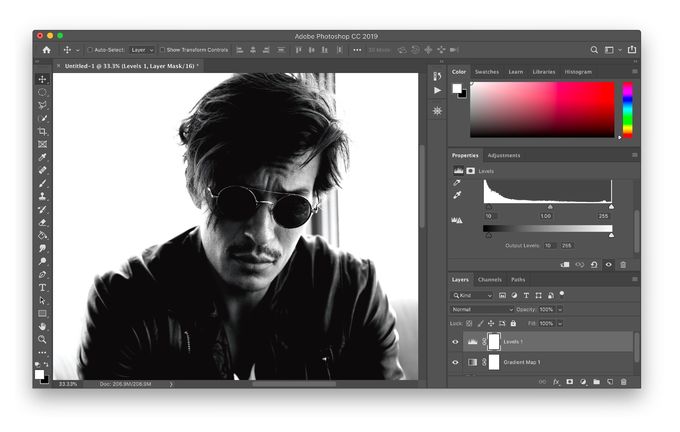Select the Frame tool
The height and width of the screenshot is (432, 680).
click(42, 144)
